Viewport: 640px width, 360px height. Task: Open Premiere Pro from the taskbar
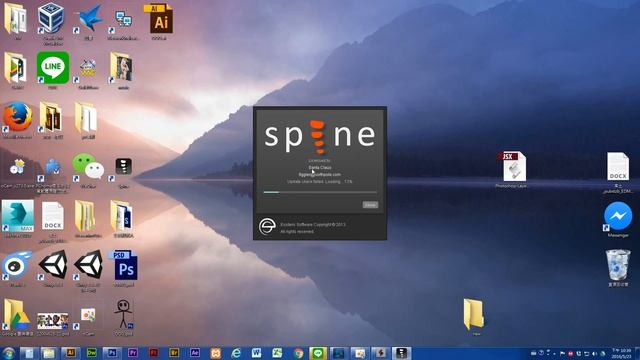click(133, 353)
